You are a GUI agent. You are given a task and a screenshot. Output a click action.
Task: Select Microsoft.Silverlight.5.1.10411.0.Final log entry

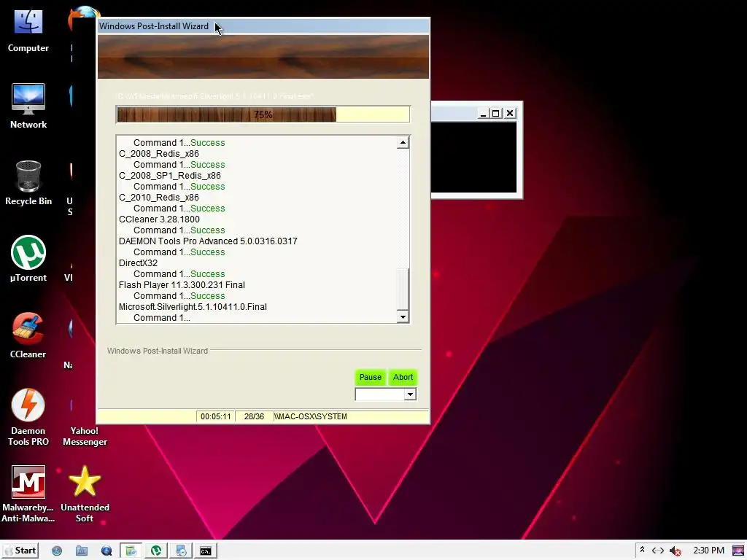coord(193,307)
